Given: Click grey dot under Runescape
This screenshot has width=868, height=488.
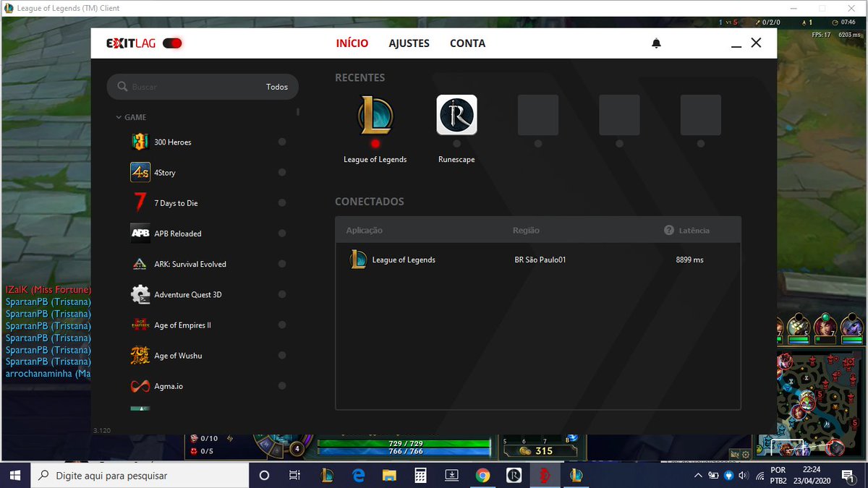Looking at the screenshot, I should tap(456, 143).
